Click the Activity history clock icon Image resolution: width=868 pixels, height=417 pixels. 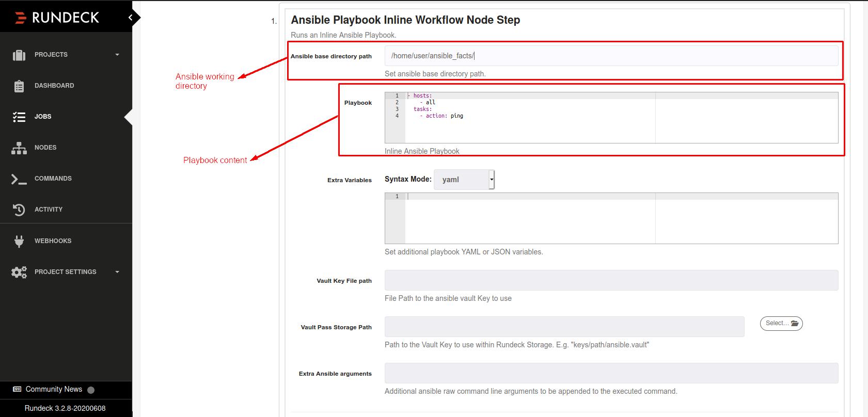point(19,210)
